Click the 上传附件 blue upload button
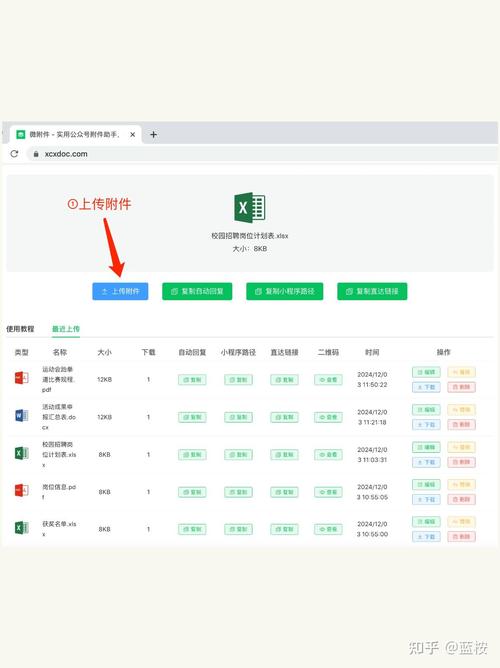 click(x=120, y=291)
